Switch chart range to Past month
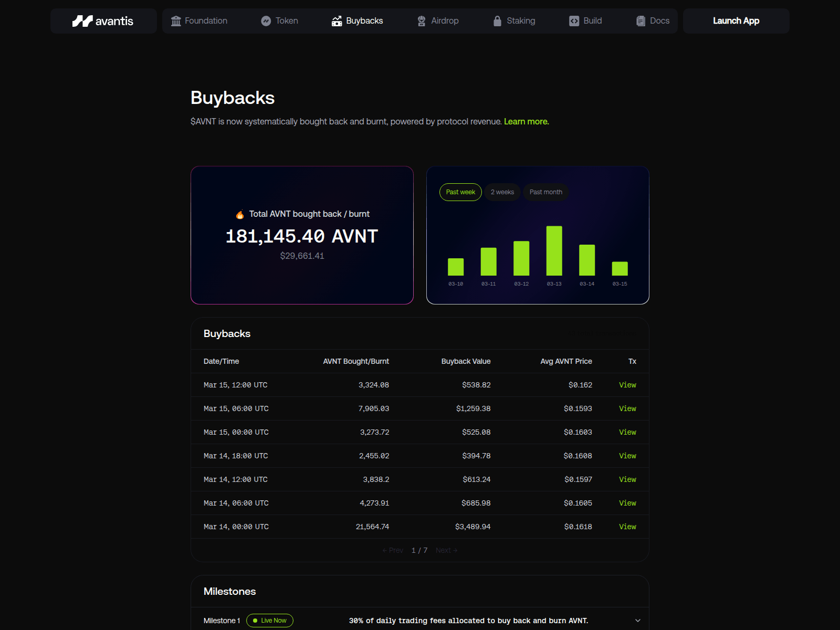840x630 pixels. click(545, 192)
